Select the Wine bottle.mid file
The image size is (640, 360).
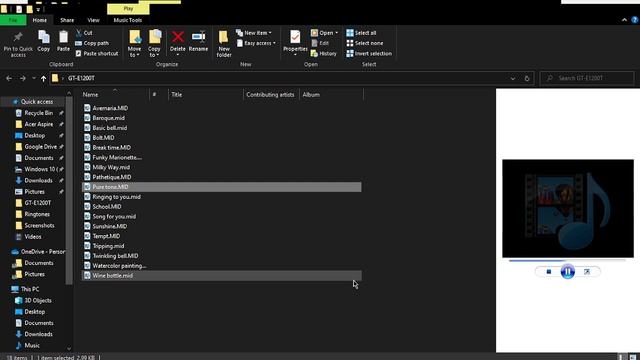coord(222,276)
